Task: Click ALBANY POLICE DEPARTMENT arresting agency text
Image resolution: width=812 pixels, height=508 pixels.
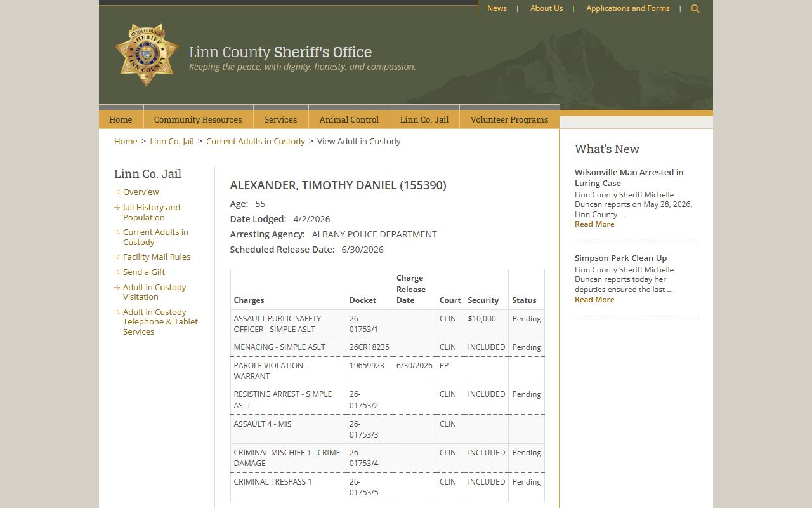Action: click(x=374, y=234)
